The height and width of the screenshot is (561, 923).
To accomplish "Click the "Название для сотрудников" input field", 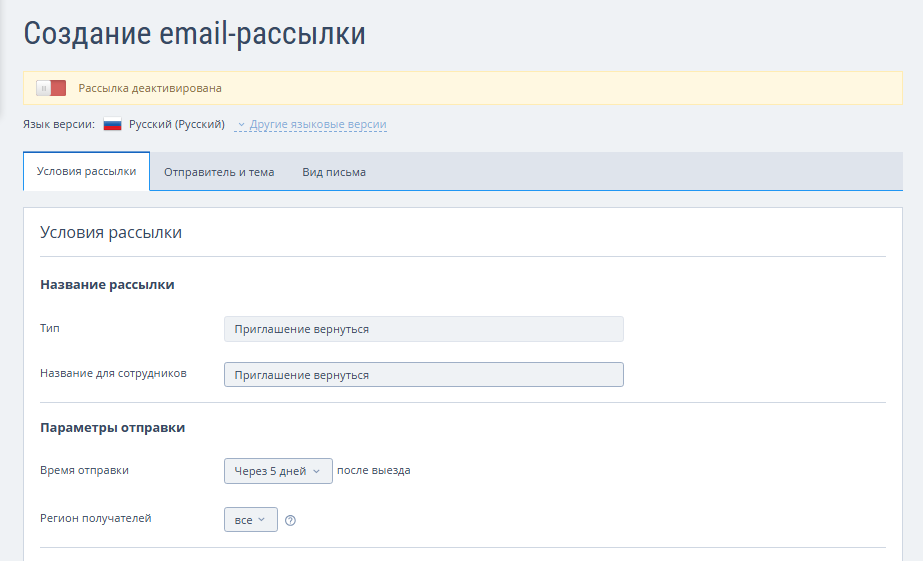I will [x=423, y=375].
